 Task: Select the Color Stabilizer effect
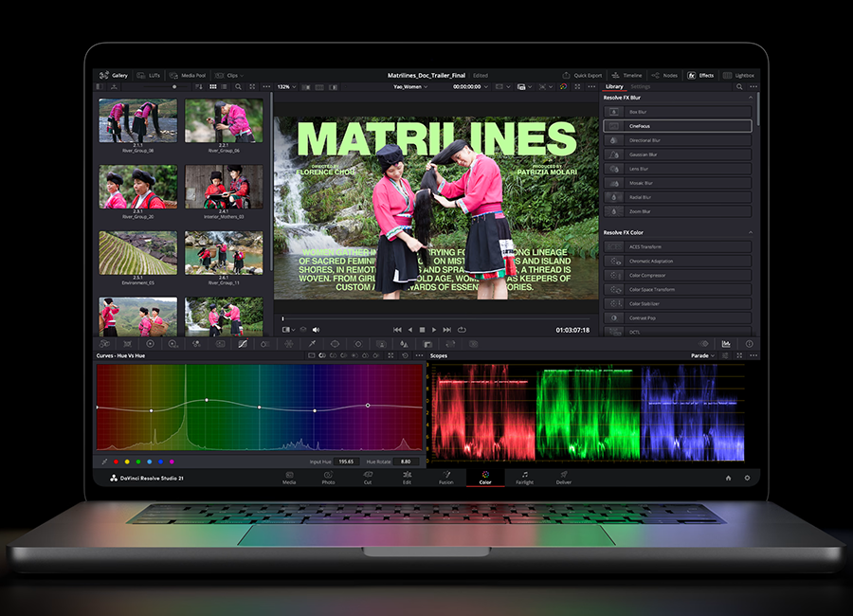click(678, 303)
